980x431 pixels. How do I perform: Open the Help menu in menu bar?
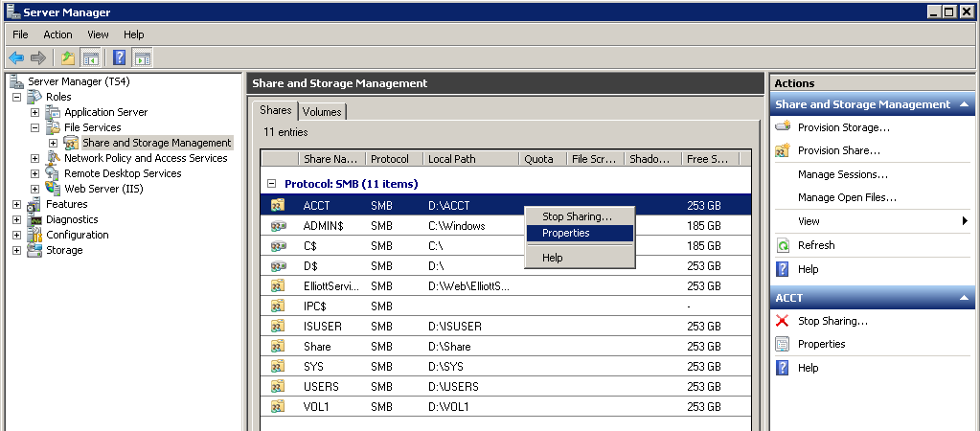point(133,34)
